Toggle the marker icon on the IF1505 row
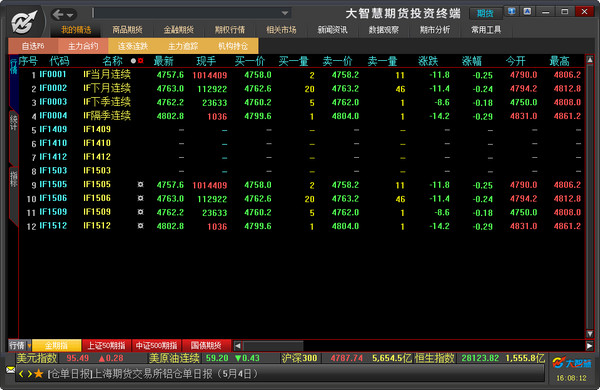Screen dimensions: 600x390 coord(140,184)
